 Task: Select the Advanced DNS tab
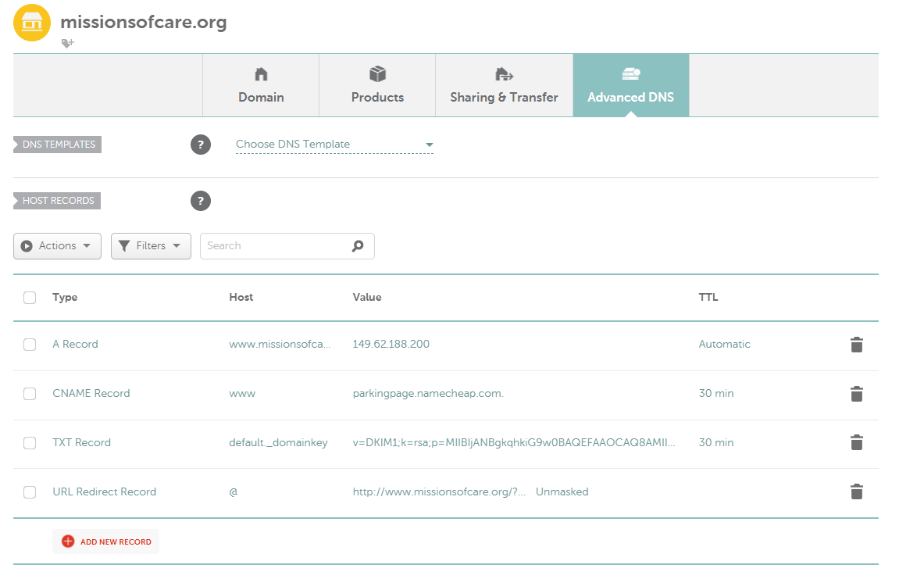tap(631, 85)
